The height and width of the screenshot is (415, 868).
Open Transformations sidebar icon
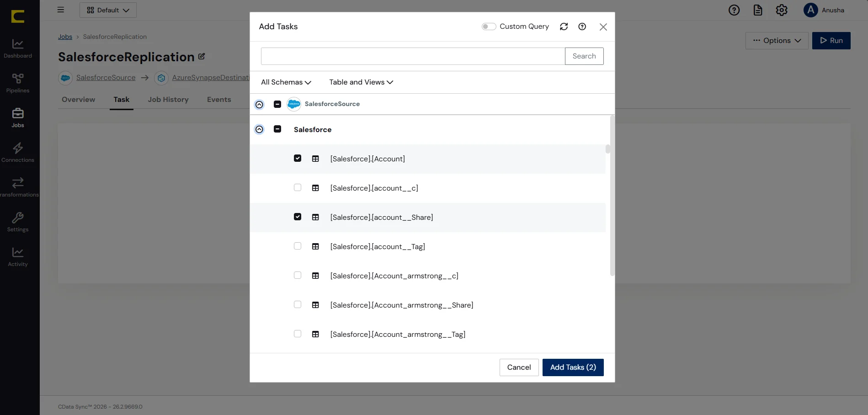tap(18, 187)
